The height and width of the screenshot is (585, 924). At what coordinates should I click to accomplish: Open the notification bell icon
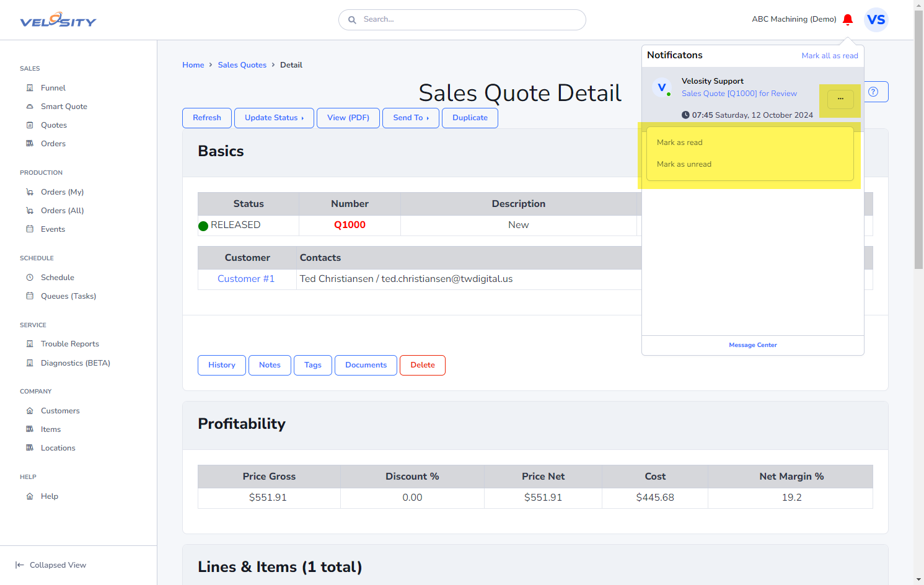(x=848, y=19)
